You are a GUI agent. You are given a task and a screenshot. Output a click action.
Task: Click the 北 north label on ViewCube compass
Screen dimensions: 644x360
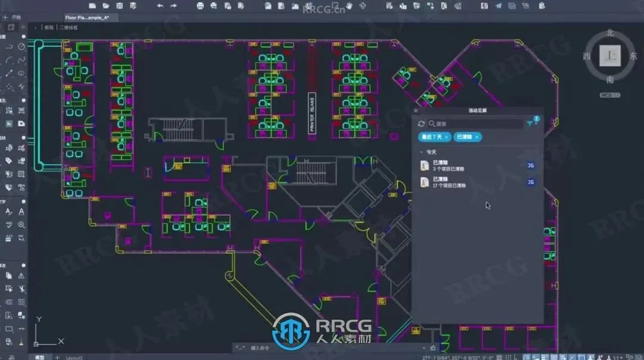click(x=610, y=33)
